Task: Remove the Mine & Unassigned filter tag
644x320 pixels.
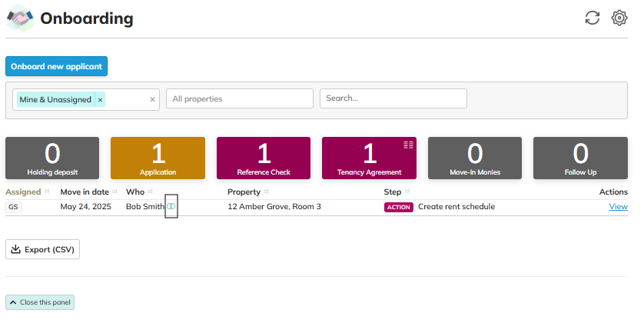Action: click(100, 100)
